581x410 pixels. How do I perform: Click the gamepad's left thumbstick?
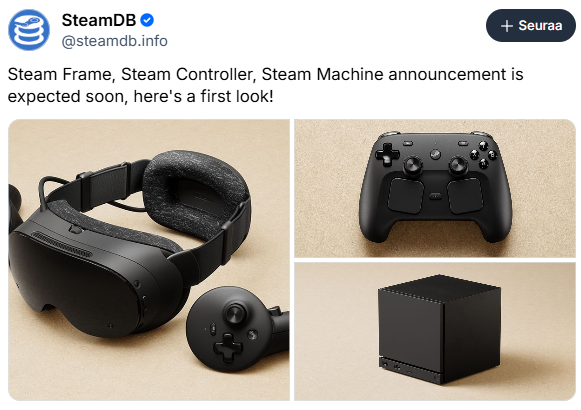pyautogui.click(x=412, y=164)
